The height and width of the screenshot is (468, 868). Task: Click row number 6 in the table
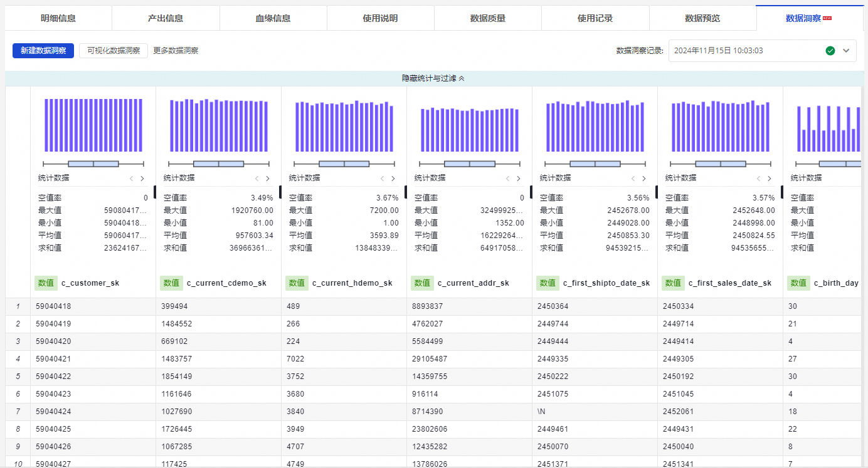18,394
